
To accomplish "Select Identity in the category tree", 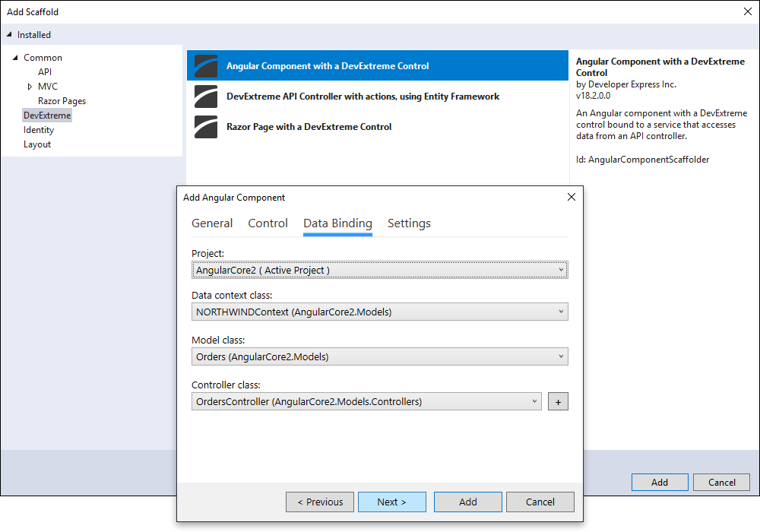I will (x=39, y=130).
